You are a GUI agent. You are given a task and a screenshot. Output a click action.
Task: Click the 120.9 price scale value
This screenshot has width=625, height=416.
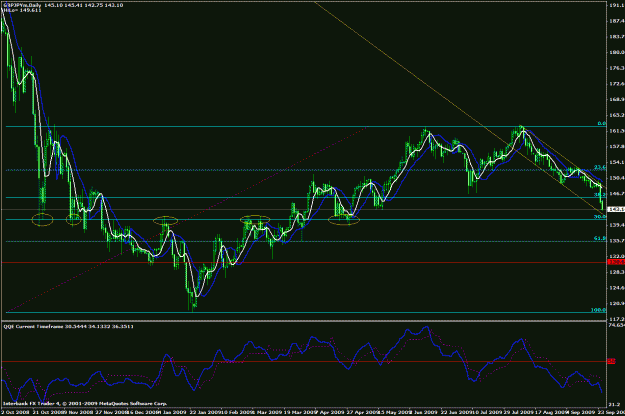(617, 303)
